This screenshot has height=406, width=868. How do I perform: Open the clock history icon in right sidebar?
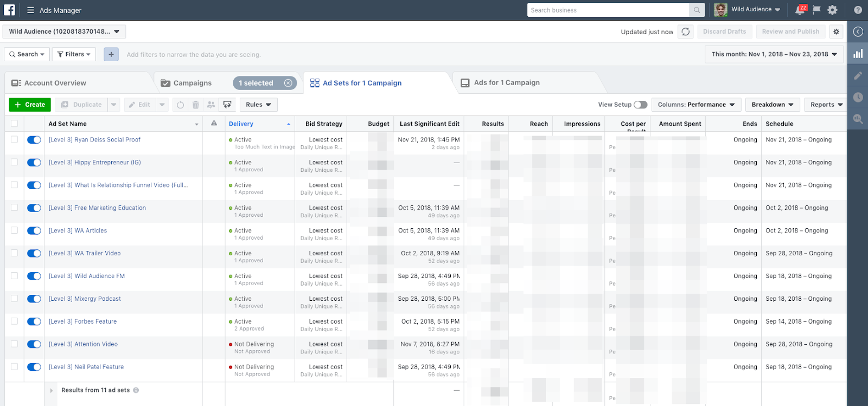[x=858, y=97]
